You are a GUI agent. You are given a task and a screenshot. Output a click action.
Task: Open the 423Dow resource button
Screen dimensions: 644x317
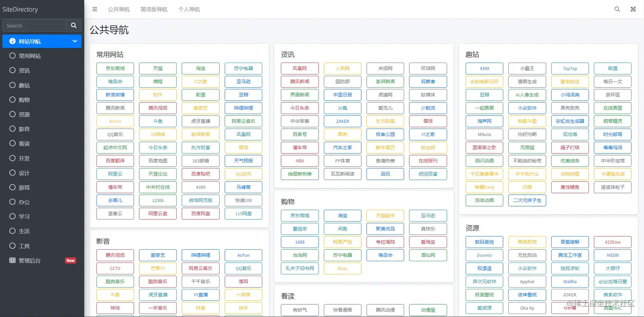coord(612,242)
